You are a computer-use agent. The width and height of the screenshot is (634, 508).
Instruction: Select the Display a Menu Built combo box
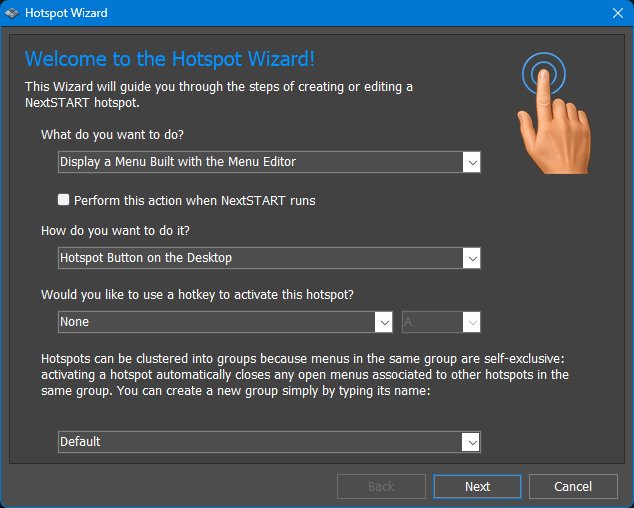(x=269, y=162)
